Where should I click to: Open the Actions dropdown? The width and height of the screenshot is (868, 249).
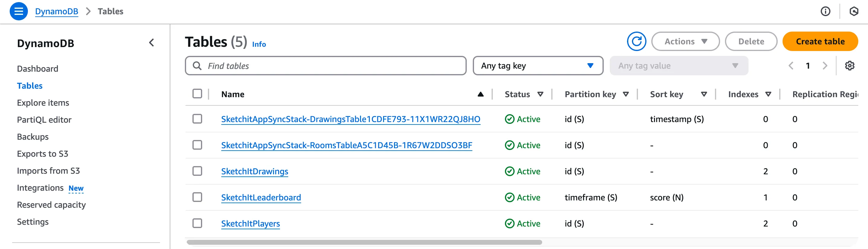click(685, 42)
